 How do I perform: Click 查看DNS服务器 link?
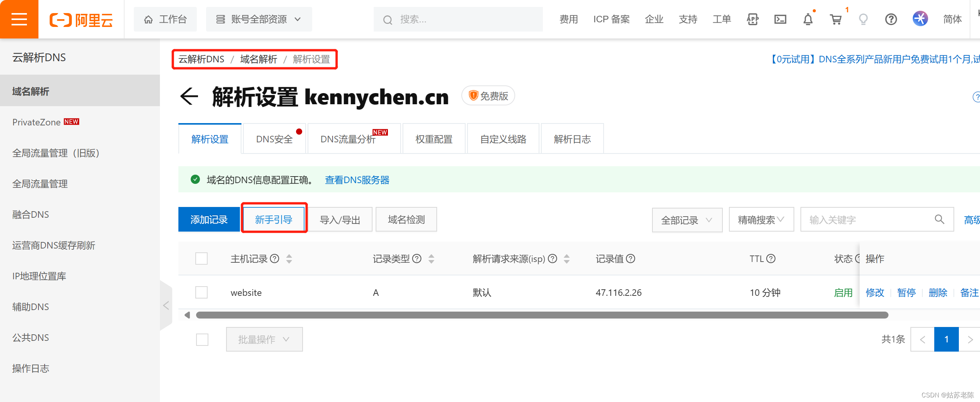pyautogui.click(x=357, y=180)
